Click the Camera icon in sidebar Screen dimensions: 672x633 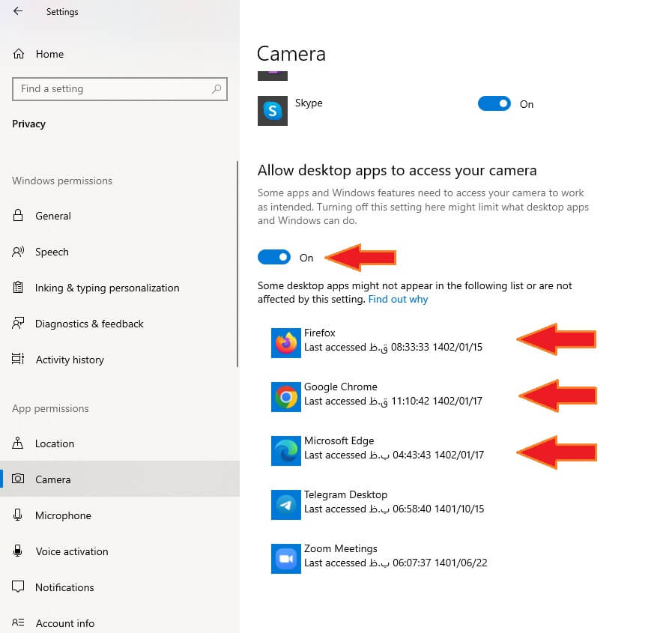pos(18,479)
